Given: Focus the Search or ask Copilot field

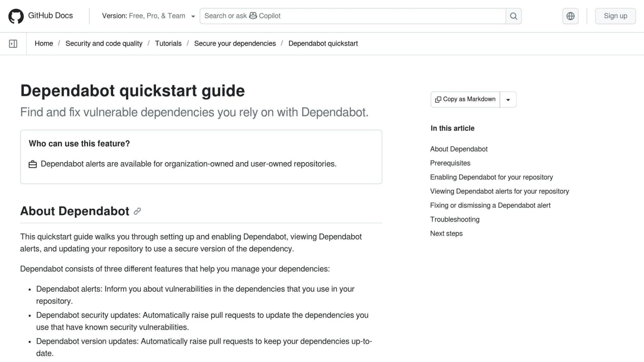Looking at the screenshot, I should pos(353,16).
